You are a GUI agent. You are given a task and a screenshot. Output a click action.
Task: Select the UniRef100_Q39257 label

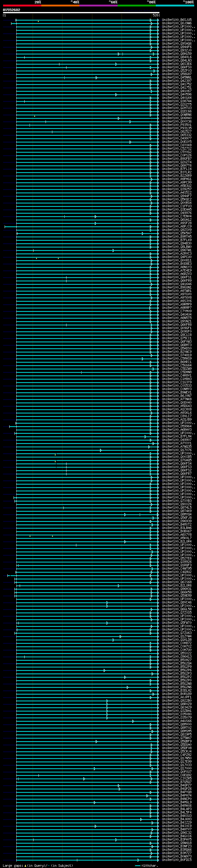pyautogui.click(x=177, y=189)
